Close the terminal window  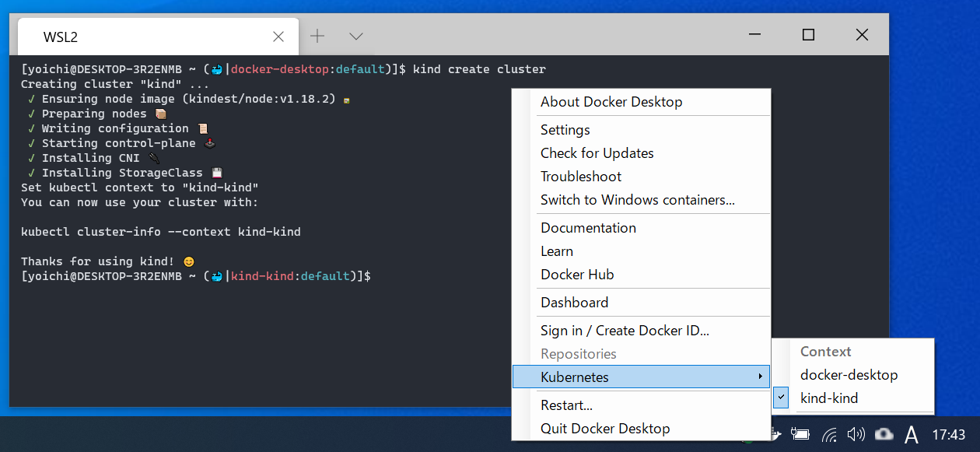[x=862, y=35]
